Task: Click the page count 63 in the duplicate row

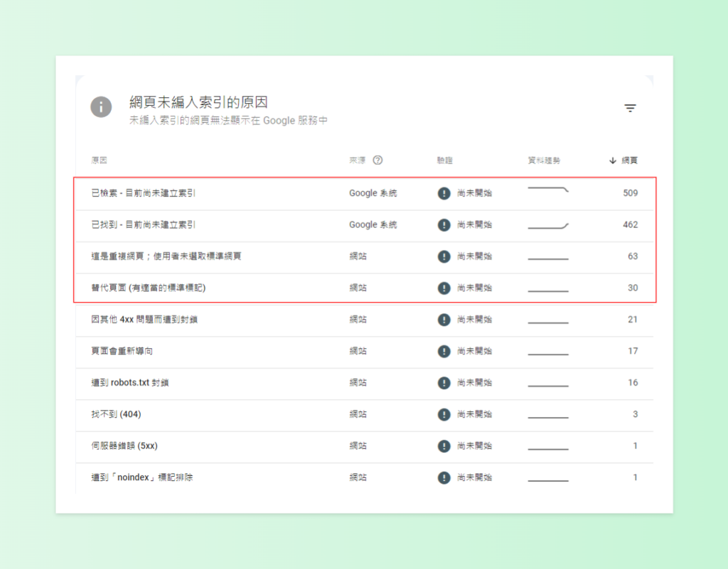Action: pos(632,256)
